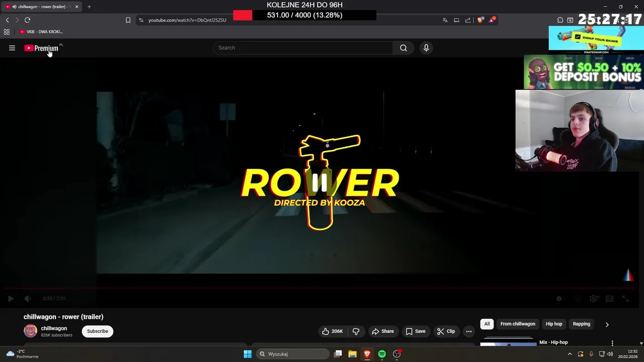Open Mix - Hip-hop options menu
The height and width of the screenshot is (362, 644).
(x=612, y=343)
